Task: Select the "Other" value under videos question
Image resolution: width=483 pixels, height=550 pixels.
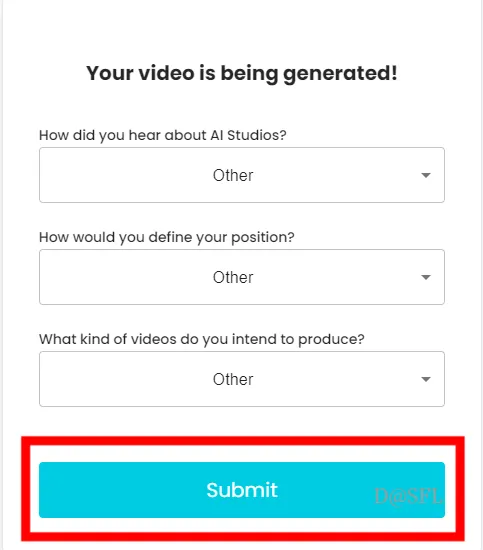Action: (233, 379)
